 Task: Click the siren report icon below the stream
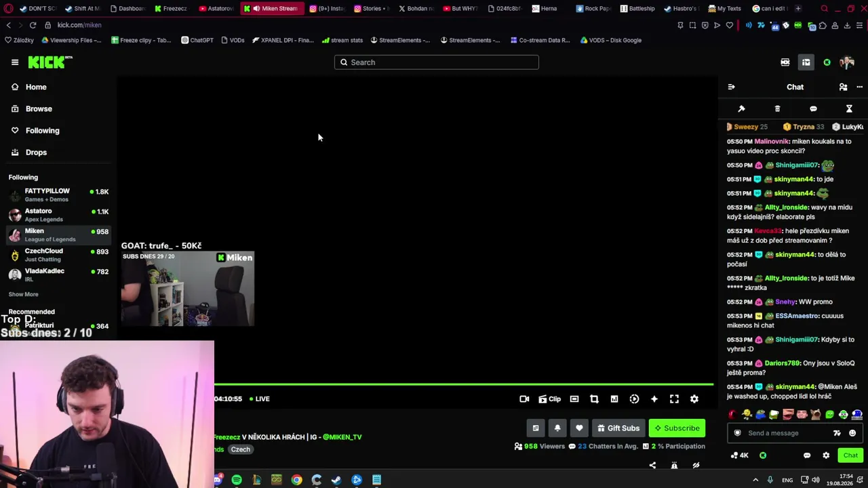pyautogui.click(x=674, y=465)
